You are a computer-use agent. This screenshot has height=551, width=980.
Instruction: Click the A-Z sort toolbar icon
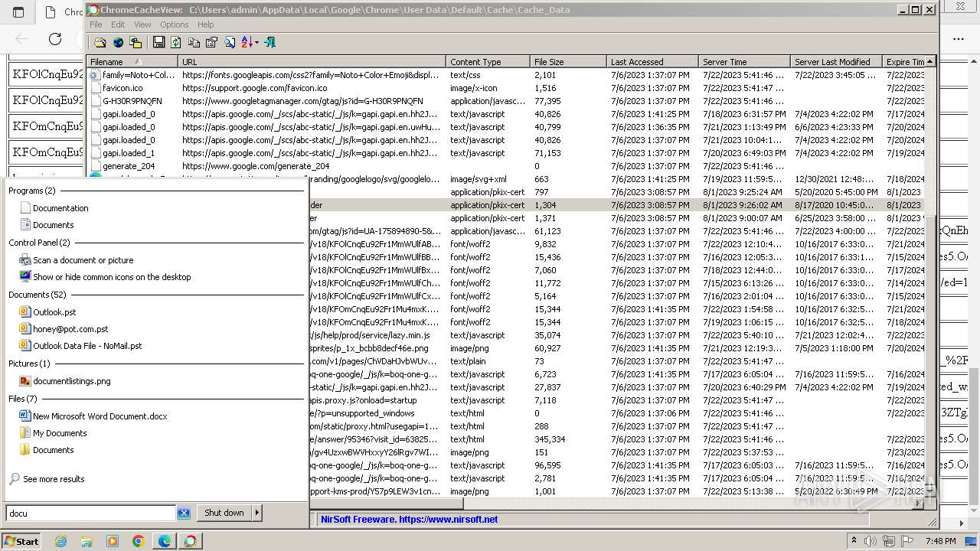pyautogui.click(x=247, y=43)
